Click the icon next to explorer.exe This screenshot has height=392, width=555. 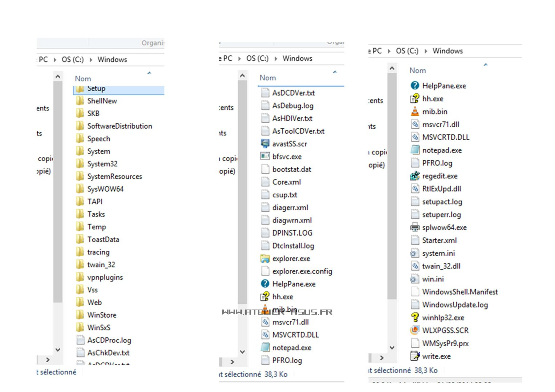tap(265, 259)
